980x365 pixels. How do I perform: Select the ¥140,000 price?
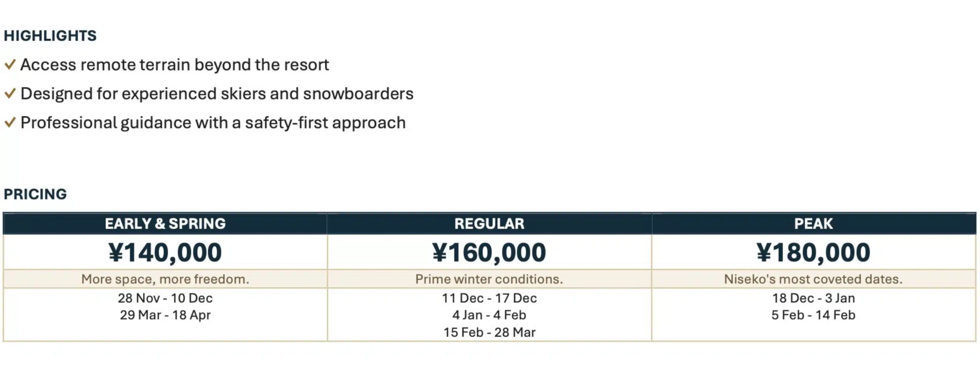pyautogui.click(x=165, y=253)
